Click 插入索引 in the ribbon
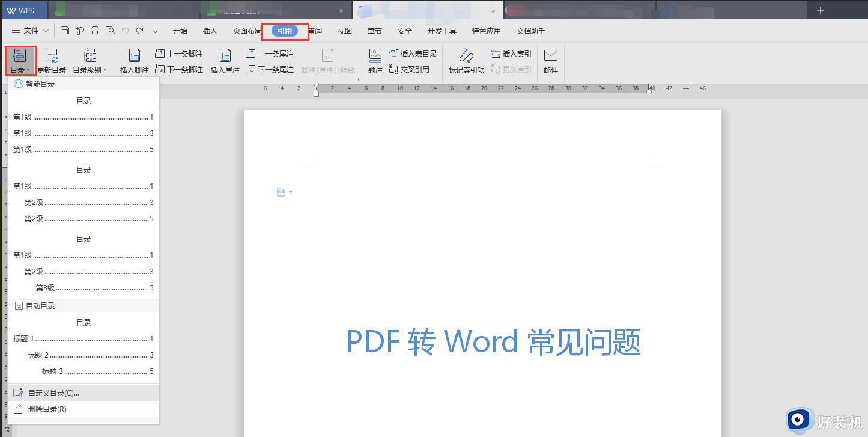This screenshot has width=868, height=437. [x=511, y=53]
